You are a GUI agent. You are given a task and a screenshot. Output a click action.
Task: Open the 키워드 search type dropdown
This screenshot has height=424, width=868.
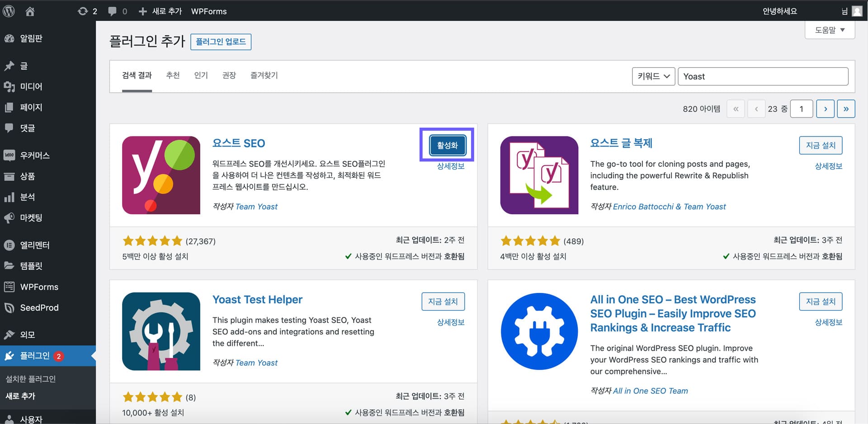click(x=653, y=76)
